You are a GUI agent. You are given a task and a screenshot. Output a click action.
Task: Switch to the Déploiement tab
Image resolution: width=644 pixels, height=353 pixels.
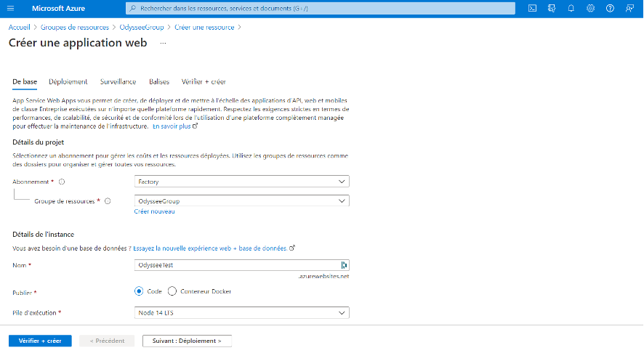68,81
